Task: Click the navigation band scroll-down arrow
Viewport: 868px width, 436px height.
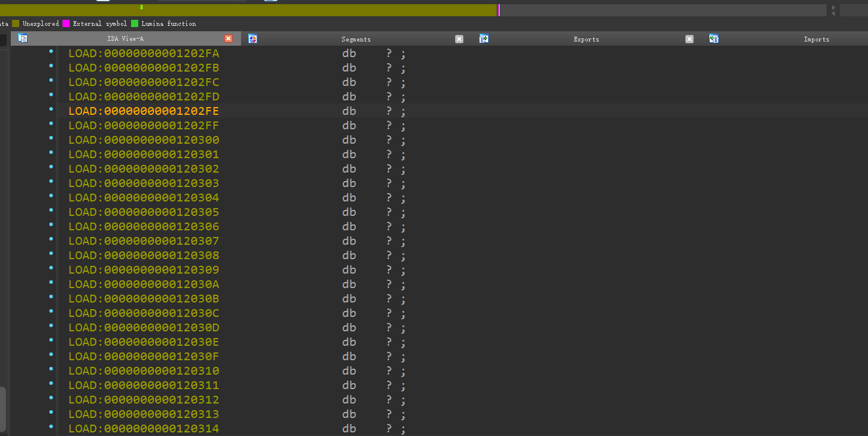Action: pyautogui.click(x=833, y=13)
